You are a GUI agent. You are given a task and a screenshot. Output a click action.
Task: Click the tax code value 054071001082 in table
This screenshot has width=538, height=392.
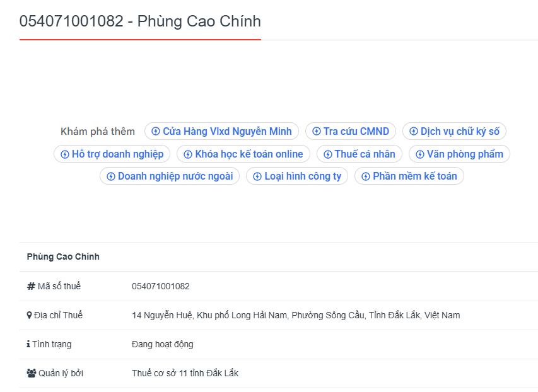[x=160, y=286]
